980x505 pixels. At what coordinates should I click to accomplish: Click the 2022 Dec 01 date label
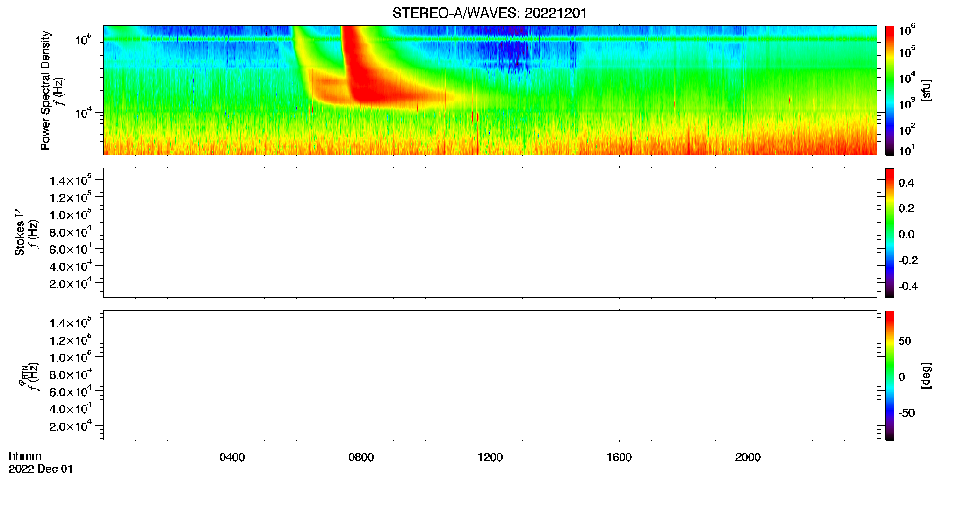(x=41, y=469)
